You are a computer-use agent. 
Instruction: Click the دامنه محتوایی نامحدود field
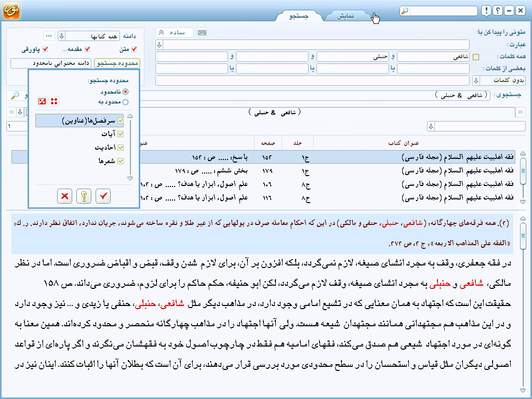tap(51, 63)
